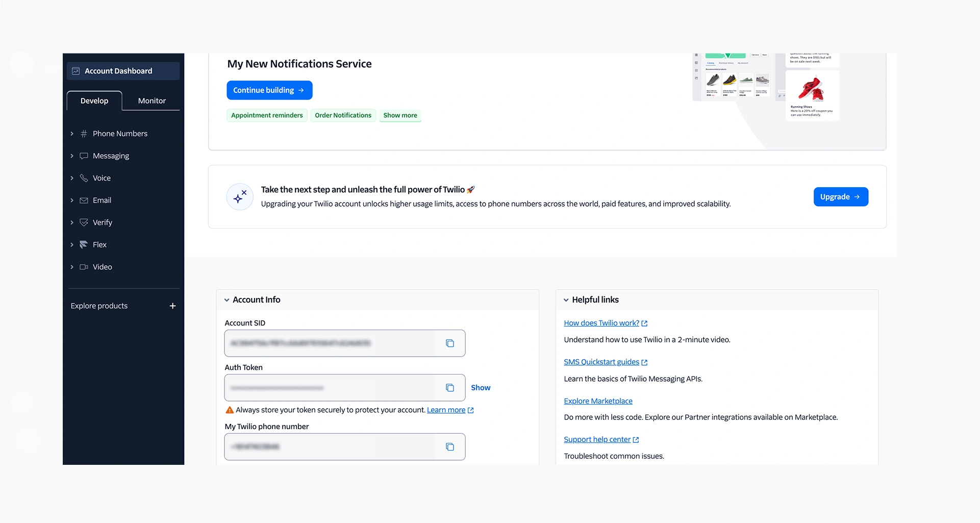Click the Phone Numbers hash icon
The height and width of the screenshot is (523, 980).
point(84,134)
